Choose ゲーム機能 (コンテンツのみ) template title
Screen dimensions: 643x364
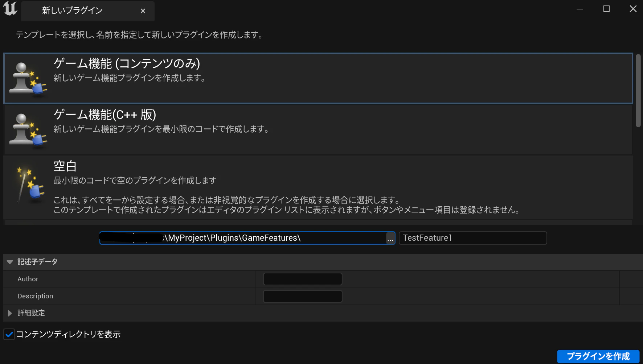click(127, 63)
